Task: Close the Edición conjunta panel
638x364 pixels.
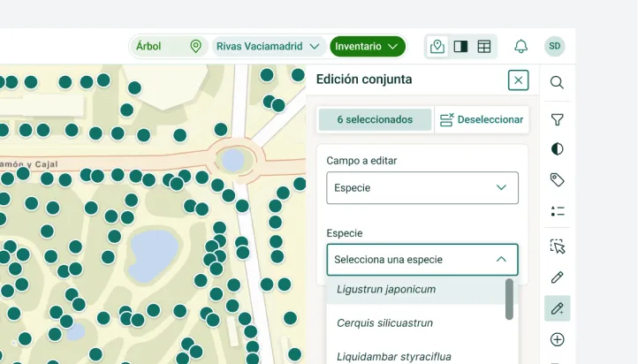Action: (518, 80)
